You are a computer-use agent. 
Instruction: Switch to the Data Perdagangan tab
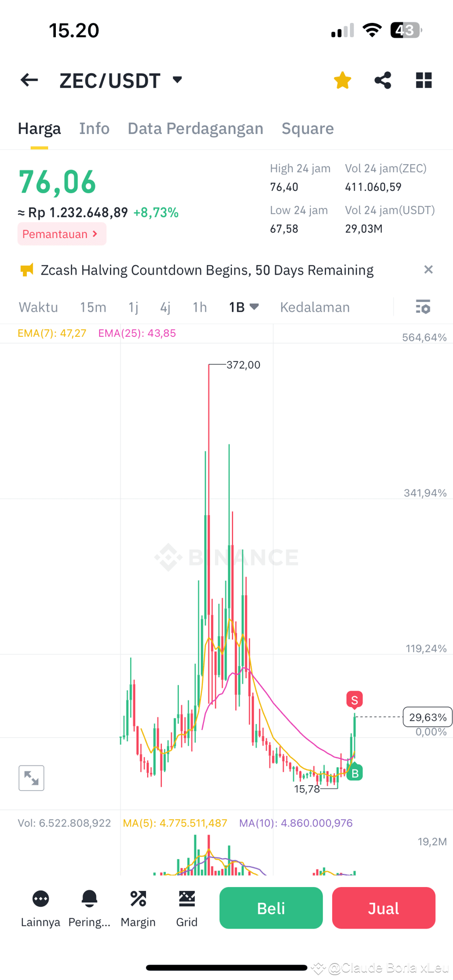[195, 128]
